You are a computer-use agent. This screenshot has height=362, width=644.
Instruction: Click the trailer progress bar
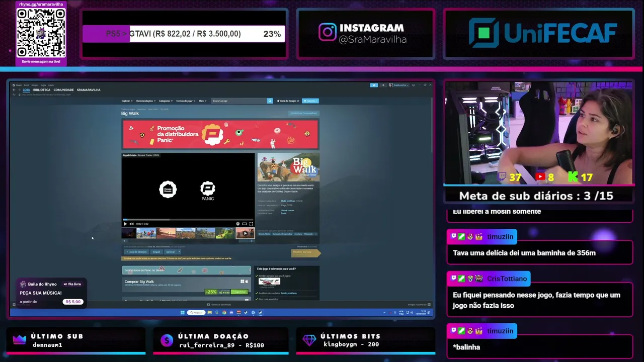(x=188, y=220)
